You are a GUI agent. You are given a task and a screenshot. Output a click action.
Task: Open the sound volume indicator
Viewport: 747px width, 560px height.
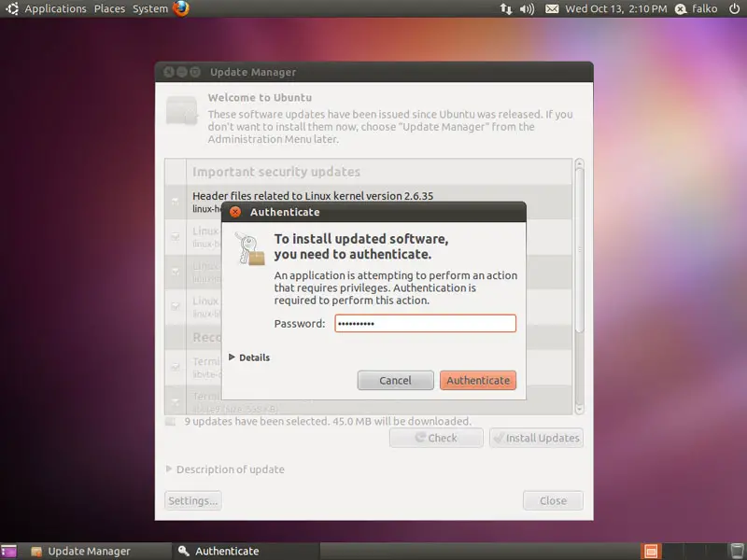click(x=527, y=8)
